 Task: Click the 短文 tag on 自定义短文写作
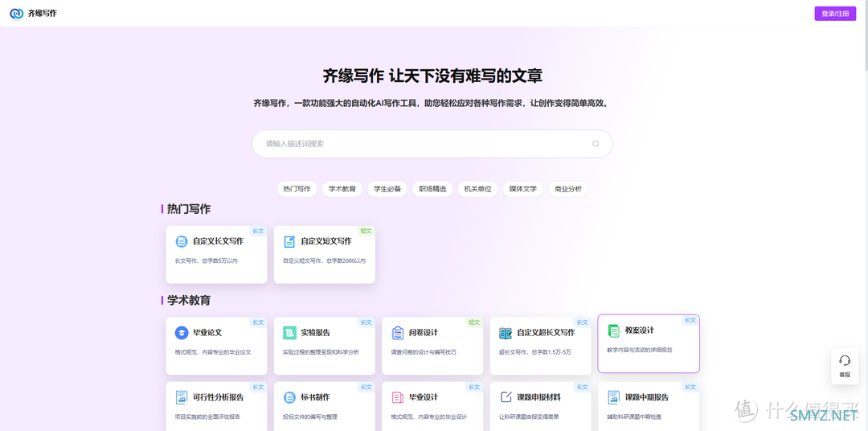pyautogui.click(x=366, y=231)
